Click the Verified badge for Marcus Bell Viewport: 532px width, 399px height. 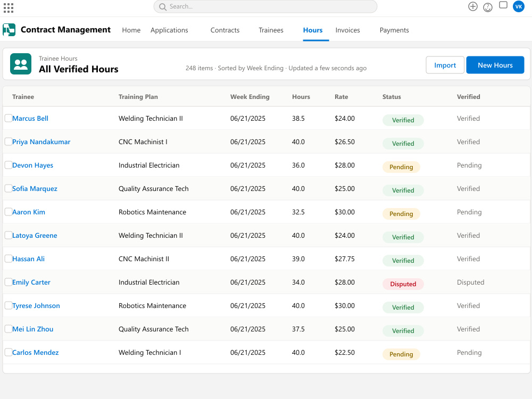403,120
